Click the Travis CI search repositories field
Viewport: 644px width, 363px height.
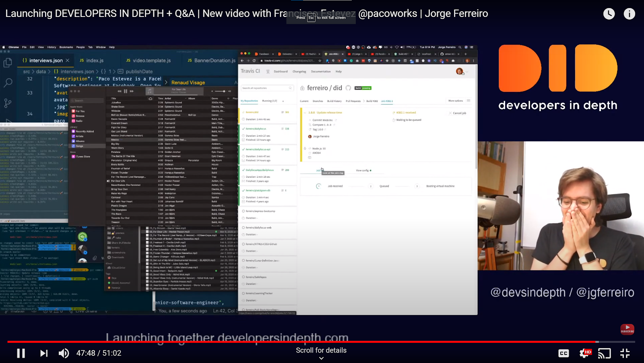267,88
